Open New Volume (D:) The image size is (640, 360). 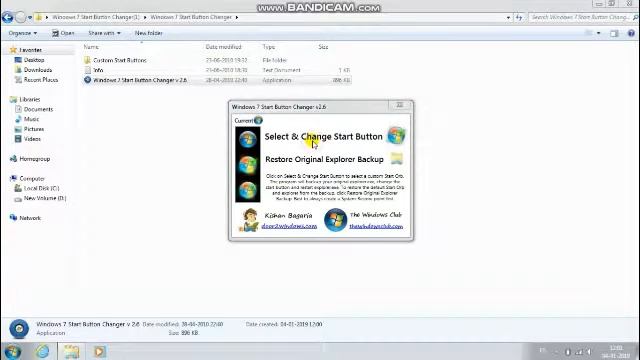(x=44, y=198)
